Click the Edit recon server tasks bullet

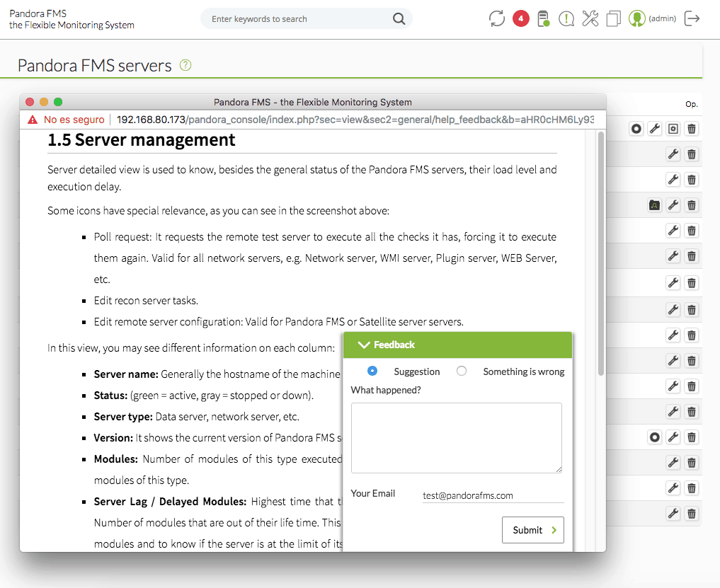click(x=146, y=301)
